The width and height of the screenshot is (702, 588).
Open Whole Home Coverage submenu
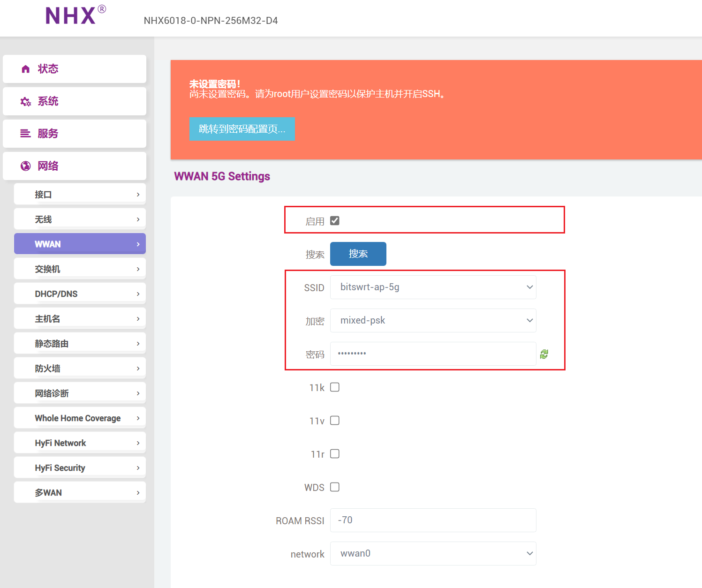80,418
